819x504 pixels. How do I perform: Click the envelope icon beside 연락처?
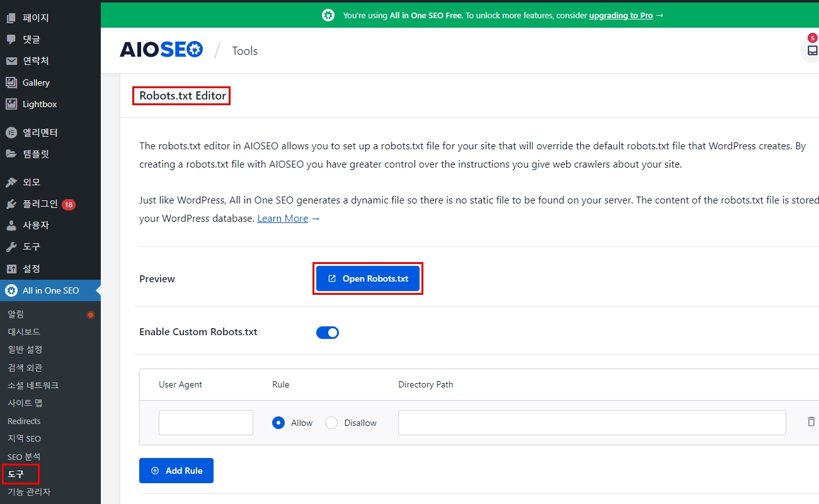tap(11, 61)
